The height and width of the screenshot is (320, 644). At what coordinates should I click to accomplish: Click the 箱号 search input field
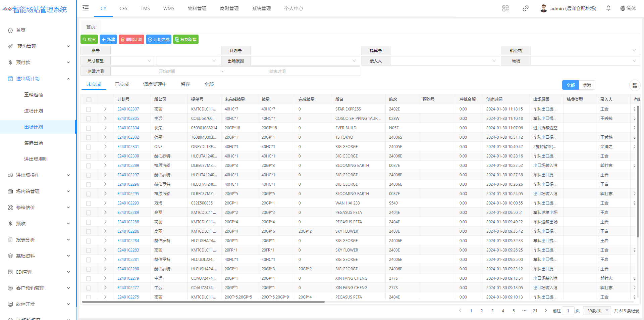[x=165, y=51]
